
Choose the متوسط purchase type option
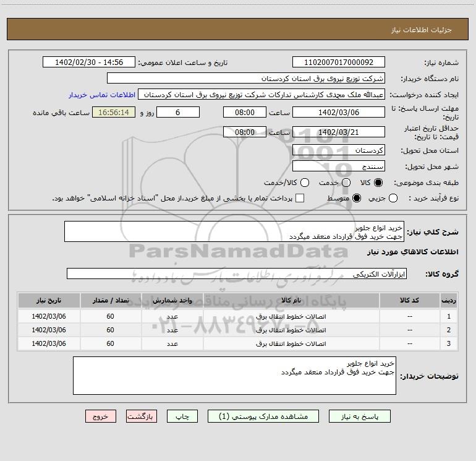[357, 198]
